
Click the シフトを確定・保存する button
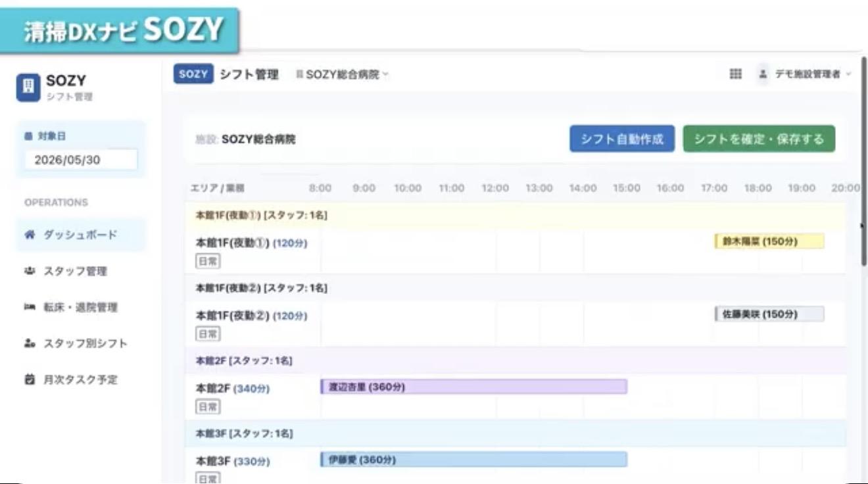(x=759, y=139)
